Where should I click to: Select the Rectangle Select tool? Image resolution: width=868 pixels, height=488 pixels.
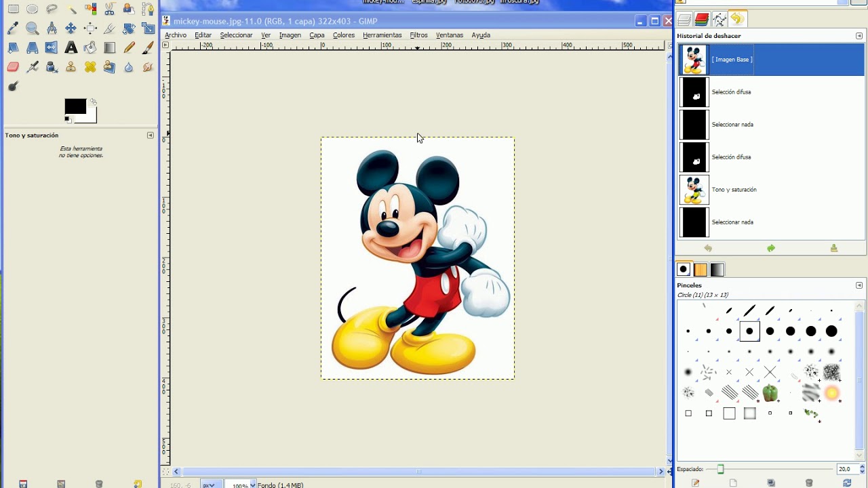14,9
